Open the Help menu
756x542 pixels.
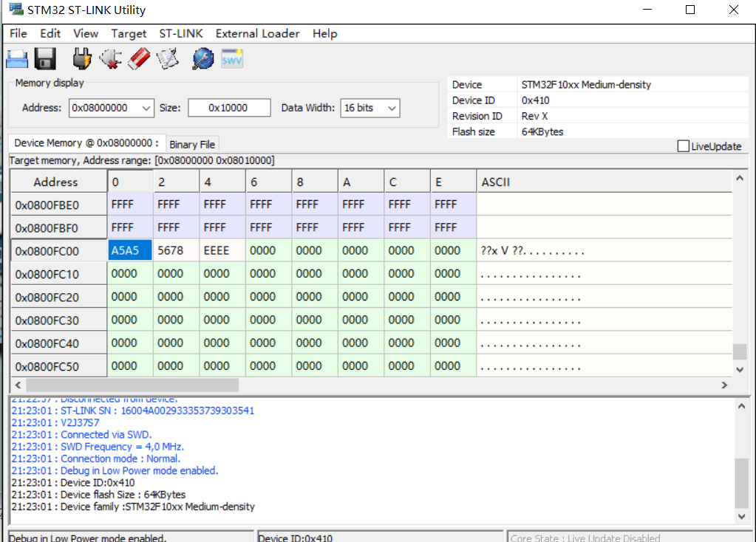(325, 34)
